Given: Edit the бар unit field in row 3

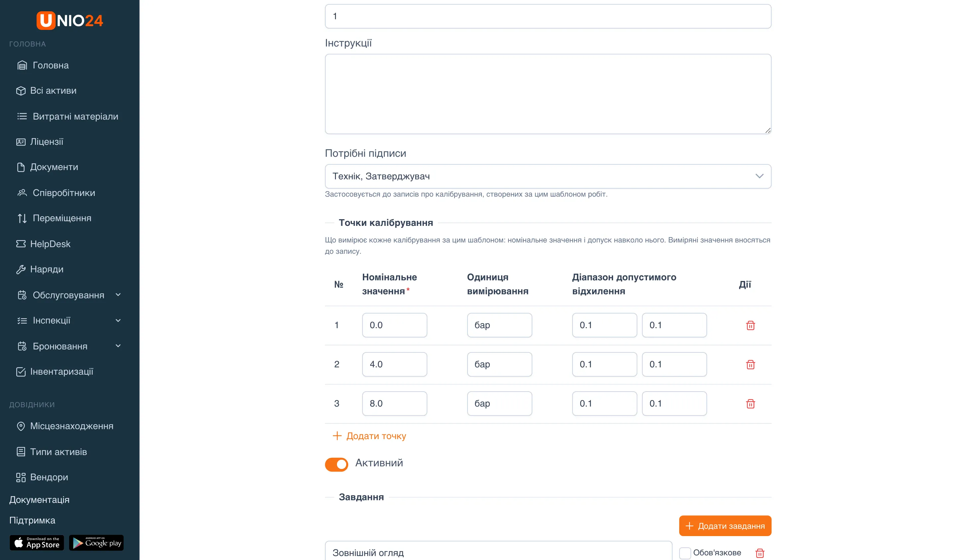Looking at the screenshot, I should (x=499, y=404).
